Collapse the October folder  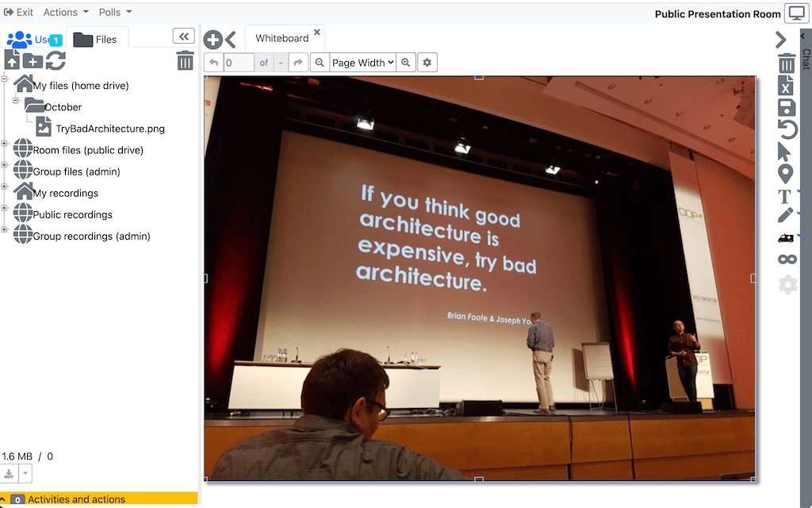[15, 101]
